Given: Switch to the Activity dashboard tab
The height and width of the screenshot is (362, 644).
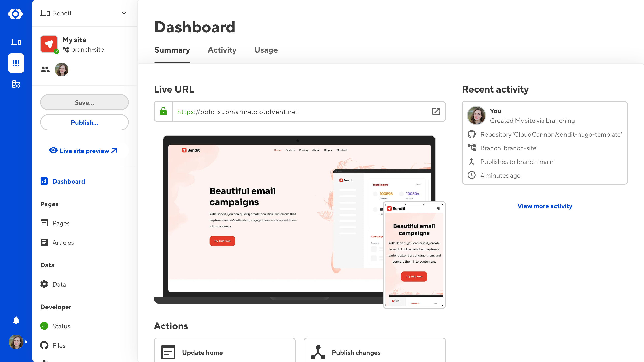Looking at the screenshot, I should click(222, 50).
